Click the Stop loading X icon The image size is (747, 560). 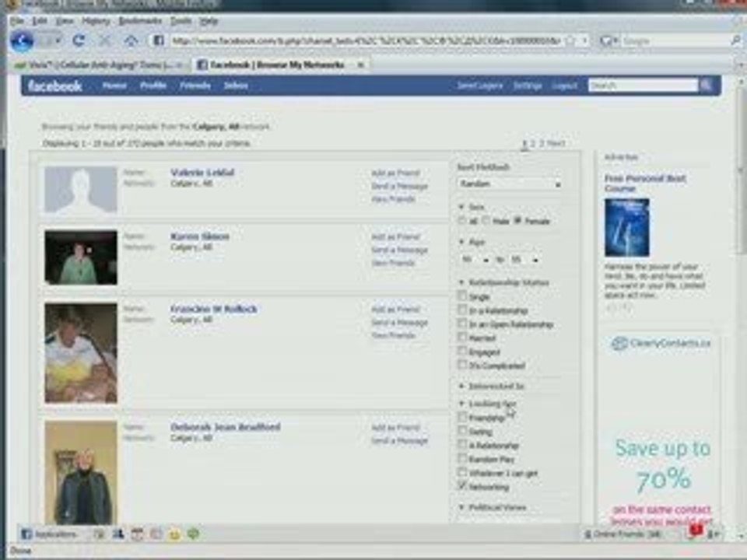pyautogui.click(x=105, y=41)
